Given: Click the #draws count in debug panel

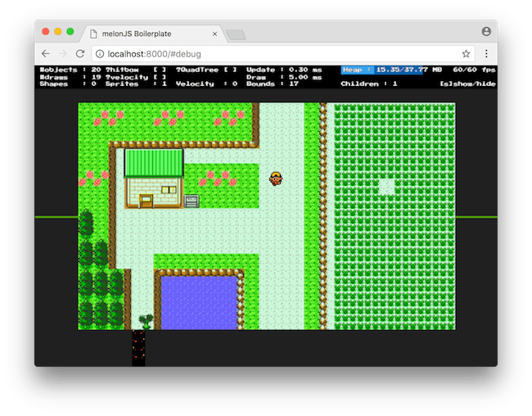Looking at the screenshot, I should (x=70, y=77).
